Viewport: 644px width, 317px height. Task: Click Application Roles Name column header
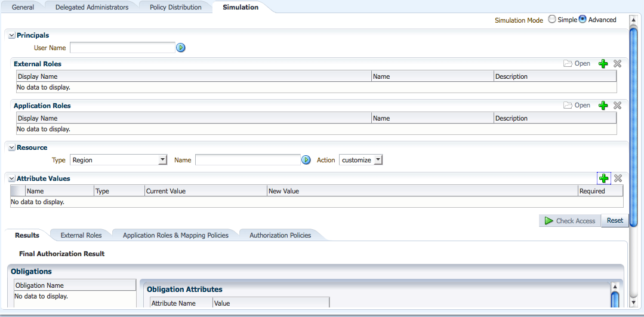coord(433,118)
